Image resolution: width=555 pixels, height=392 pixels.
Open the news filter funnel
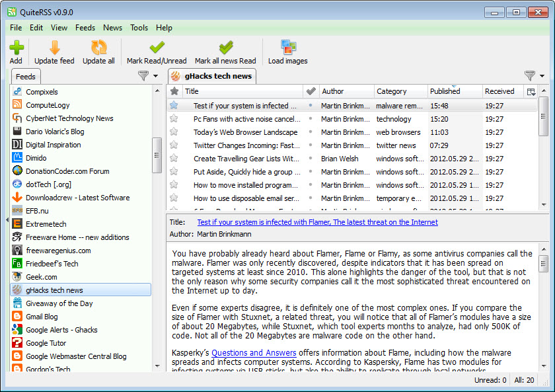pos(529,76)
